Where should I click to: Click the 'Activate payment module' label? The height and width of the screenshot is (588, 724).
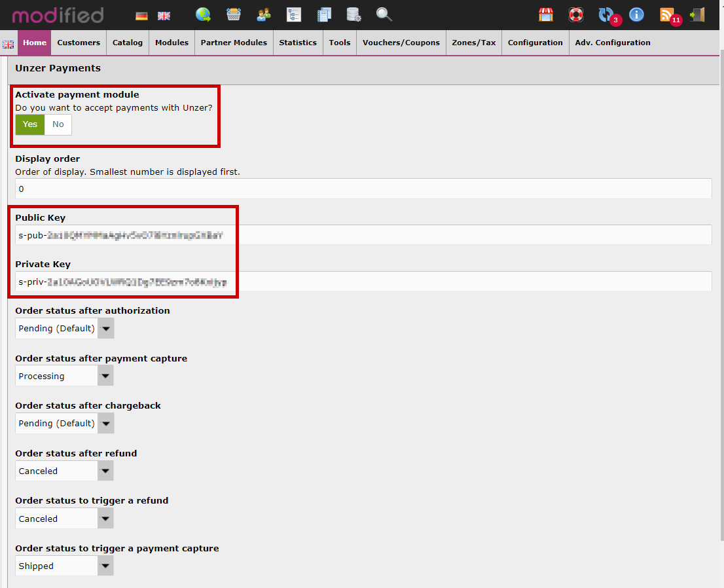(x=77, y=95)
